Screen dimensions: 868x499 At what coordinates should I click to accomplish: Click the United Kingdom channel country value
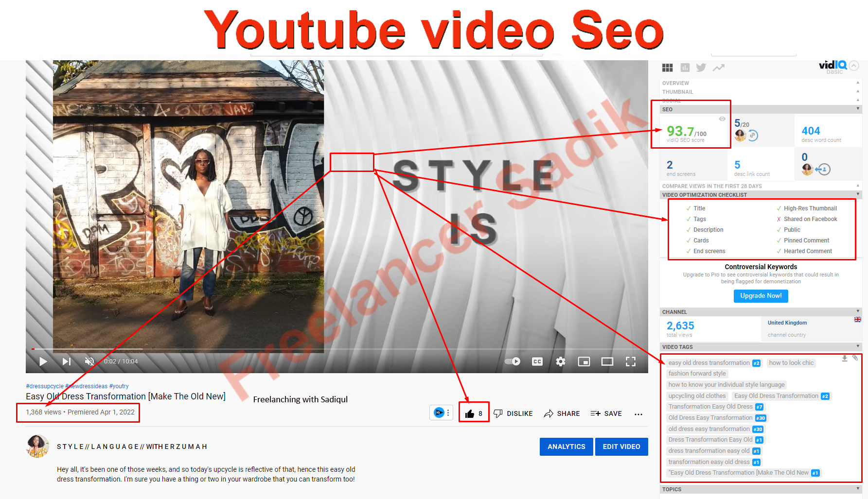[x=787, y=323]
